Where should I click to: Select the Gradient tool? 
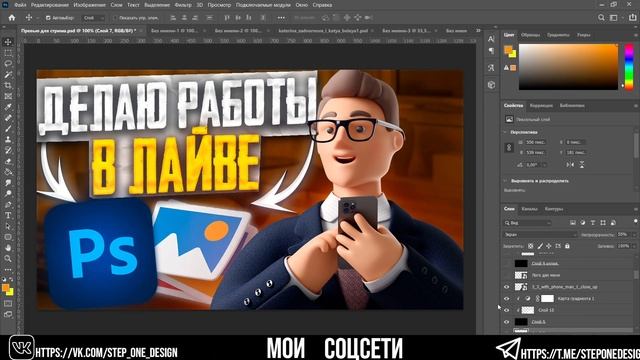tap(8, 172)
